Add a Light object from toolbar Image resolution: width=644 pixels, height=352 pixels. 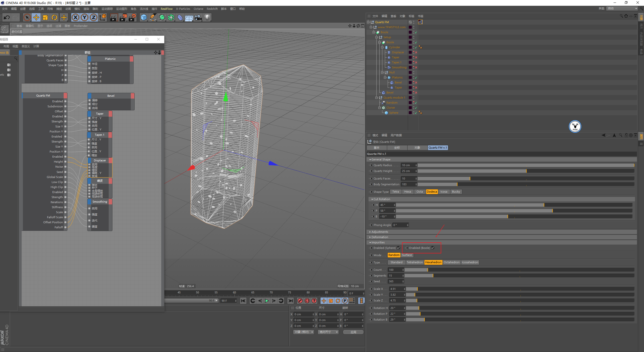(207, 17)
